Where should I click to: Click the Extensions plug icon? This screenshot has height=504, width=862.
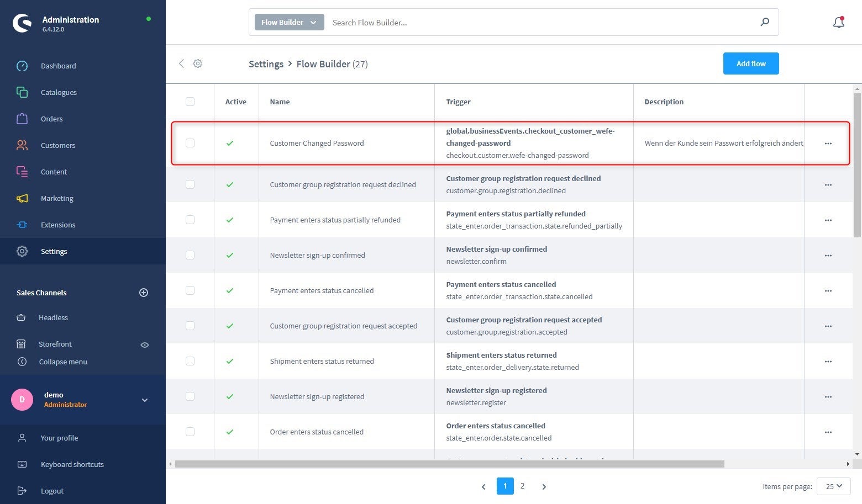click(x=22, y=225)
